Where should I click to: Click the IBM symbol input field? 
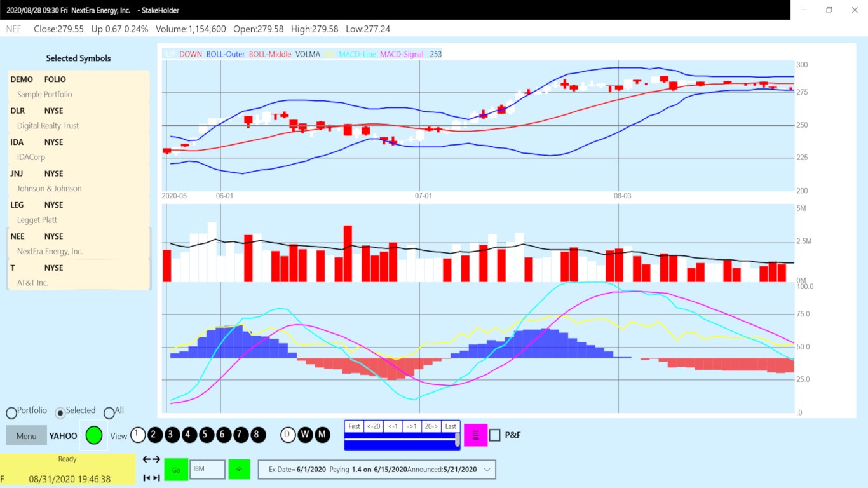(x=207, y=470)
